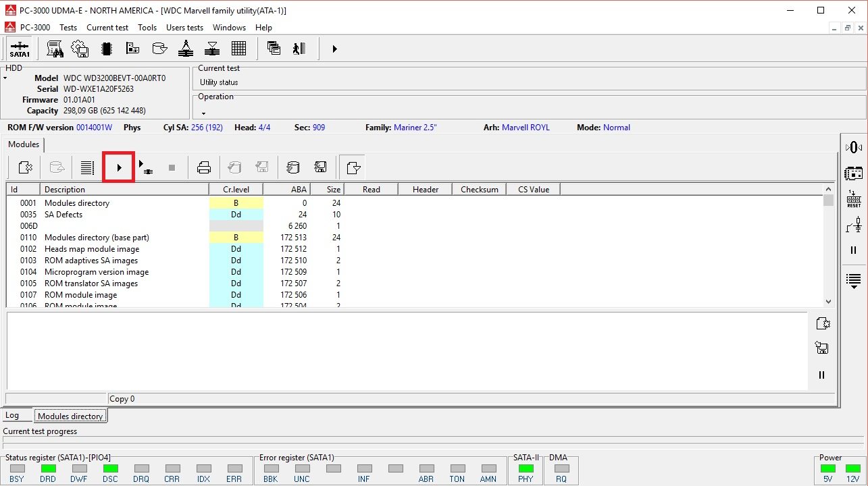Viewport: 868px width, 486px height.
Task: Open the Users tests menu
Action: tap(184, 28)
